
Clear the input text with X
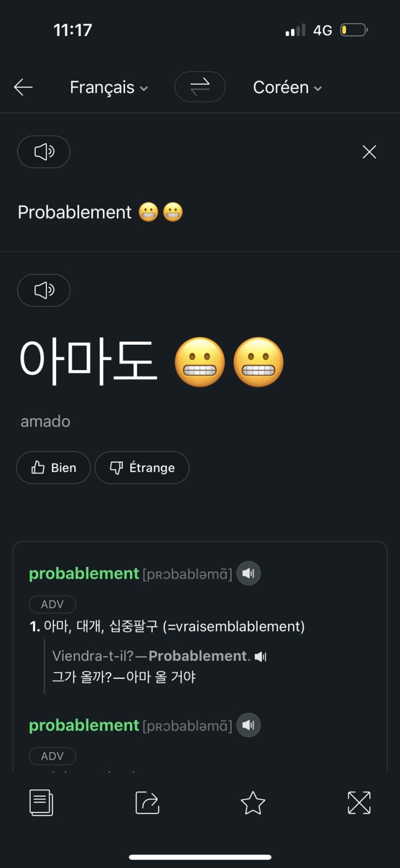tap(369, 152)
